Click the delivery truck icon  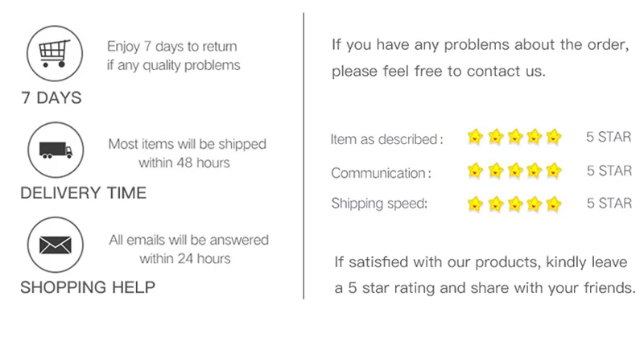56,150
